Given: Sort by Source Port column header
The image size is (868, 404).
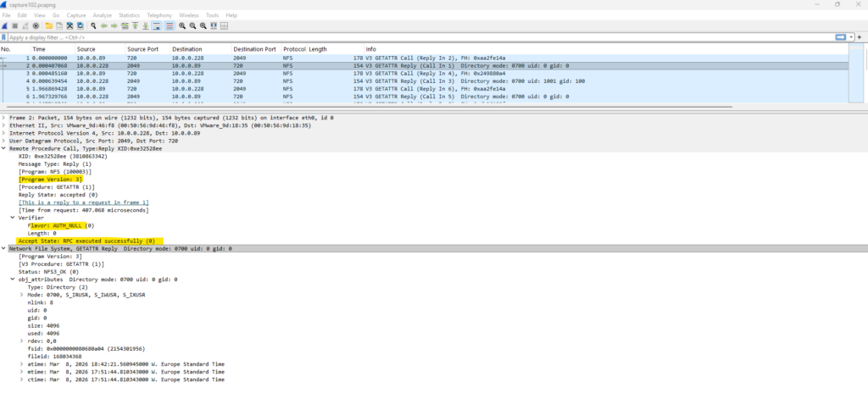Looking at the screenshot, I should pos(147,49).
